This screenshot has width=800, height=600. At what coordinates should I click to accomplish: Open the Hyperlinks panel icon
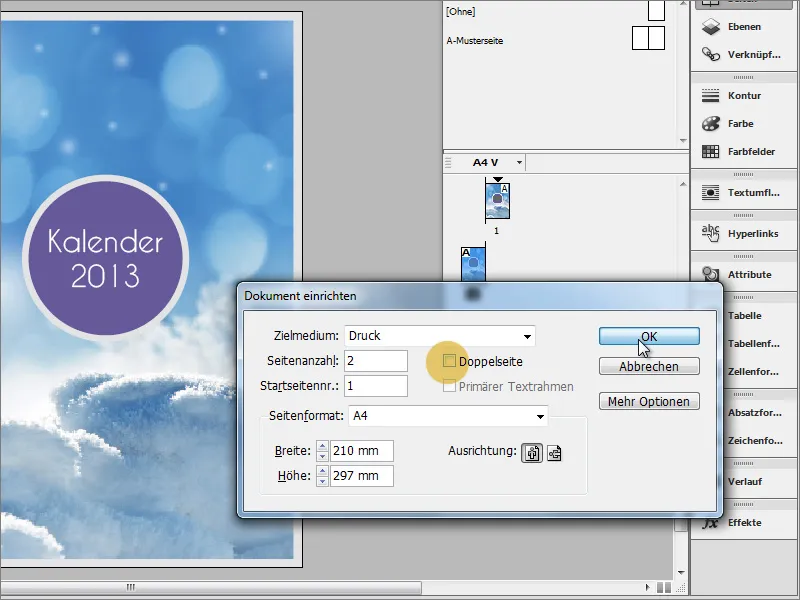(x=711, y=233)
